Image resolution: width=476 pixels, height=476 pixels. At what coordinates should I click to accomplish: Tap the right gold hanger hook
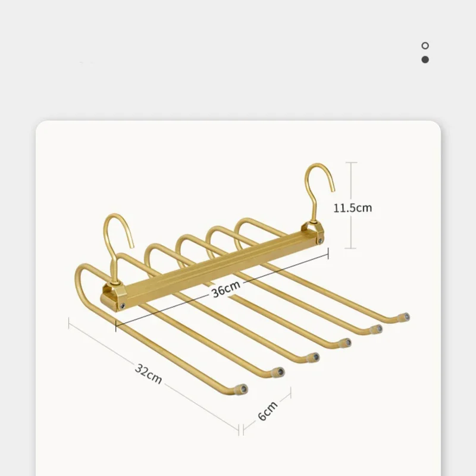318,192
